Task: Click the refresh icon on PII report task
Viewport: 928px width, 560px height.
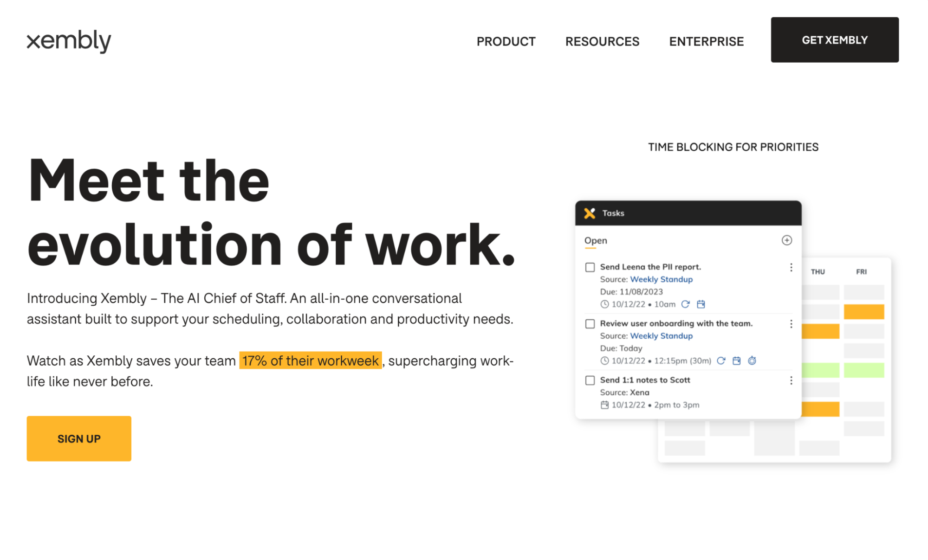Action: tap(685, 304)
